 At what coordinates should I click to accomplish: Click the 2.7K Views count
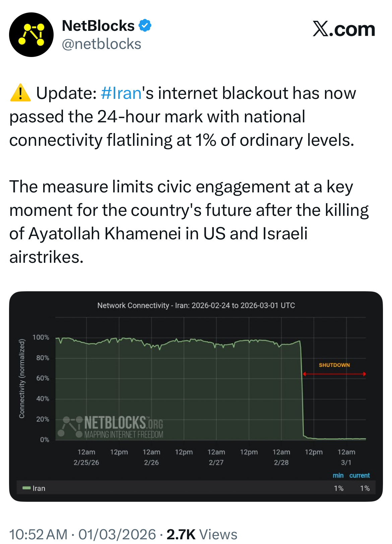(x=202, y=534)
